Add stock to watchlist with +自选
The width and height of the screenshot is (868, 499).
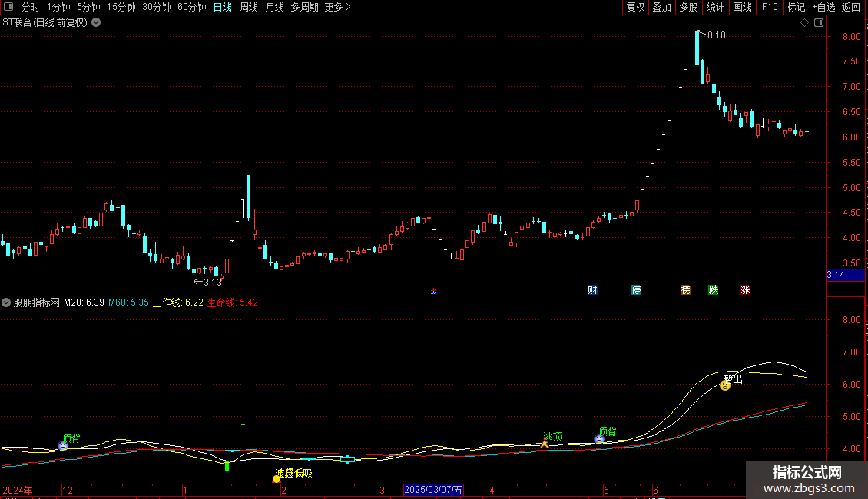pyautogui.click(x=823, y=7)
